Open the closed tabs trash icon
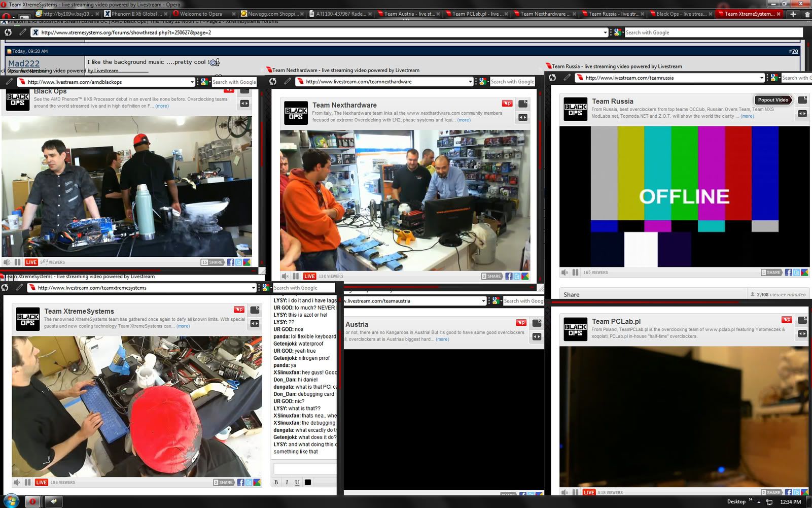Image resolution: width=812 pixels, height=508 pixels. pyautogui.click(x=807, y=14)
